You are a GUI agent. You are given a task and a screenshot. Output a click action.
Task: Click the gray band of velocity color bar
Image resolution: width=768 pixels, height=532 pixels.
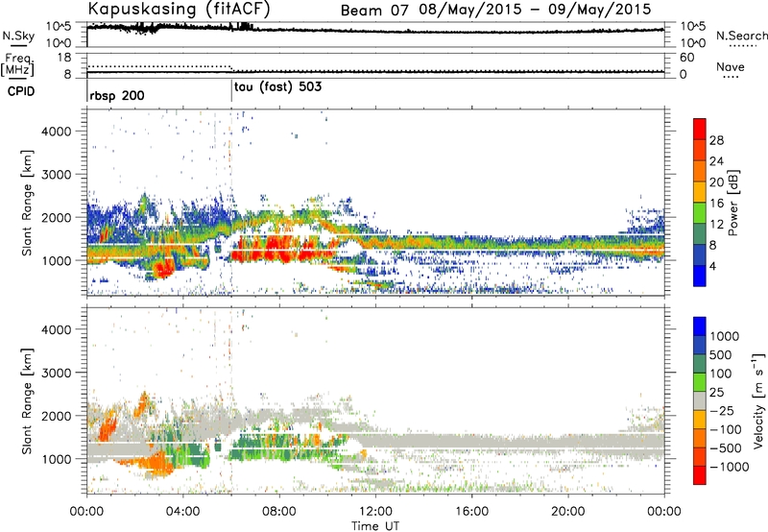click(x=700, y=400)
